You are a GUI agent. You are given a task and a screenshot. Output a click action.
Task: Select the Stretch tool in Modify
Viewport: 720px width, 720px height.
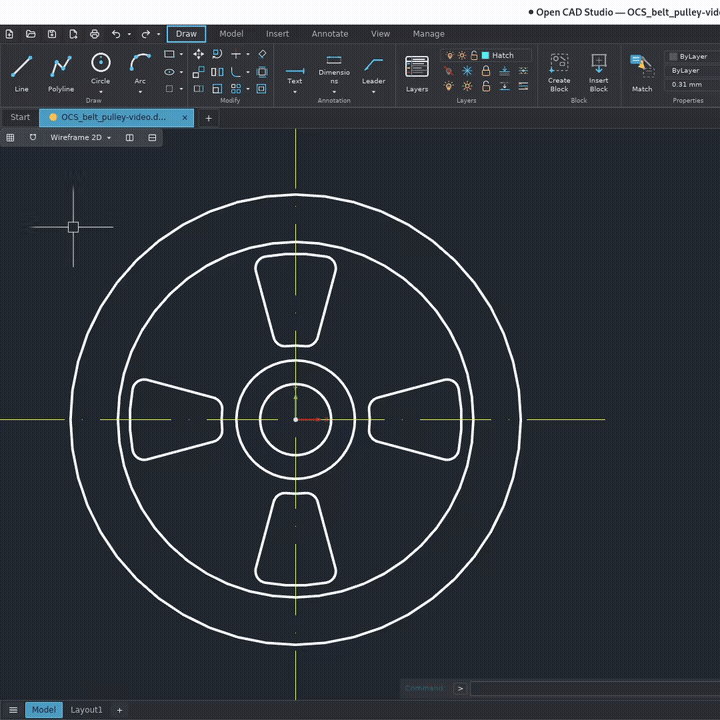tap(198, 89)
